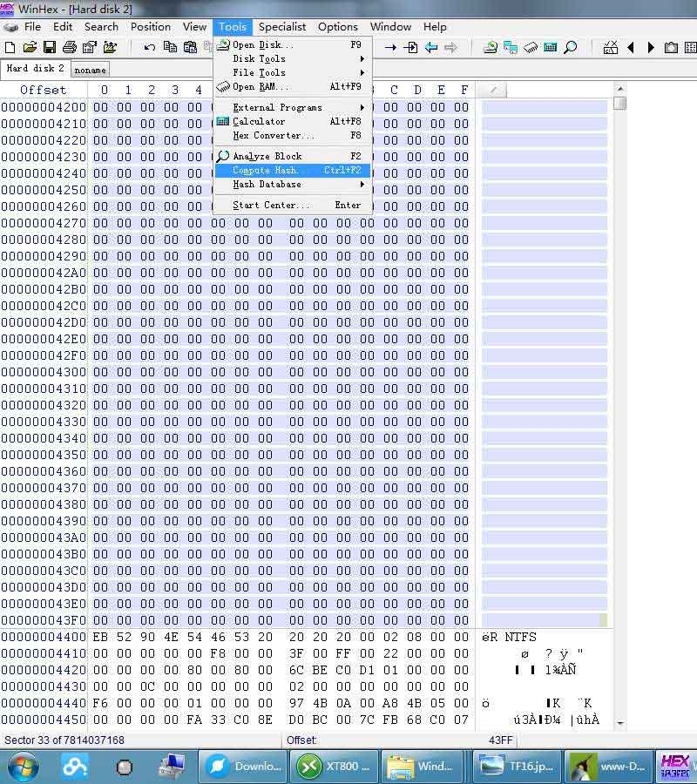Click the WinHex taskbar button

676,767
